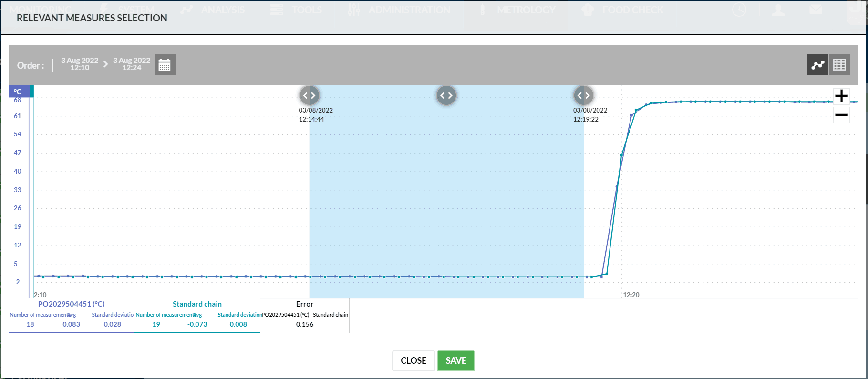Select the PO2029504451 (°C) series header
Viewport: 868px width, 379px height.
72,304
